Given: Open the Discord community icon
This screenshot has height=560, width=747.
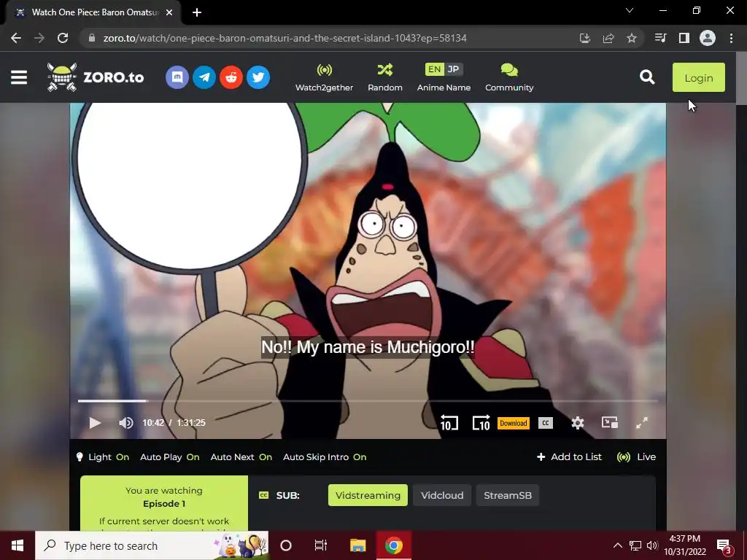Looking at the screenshot, I should (177, 77).
